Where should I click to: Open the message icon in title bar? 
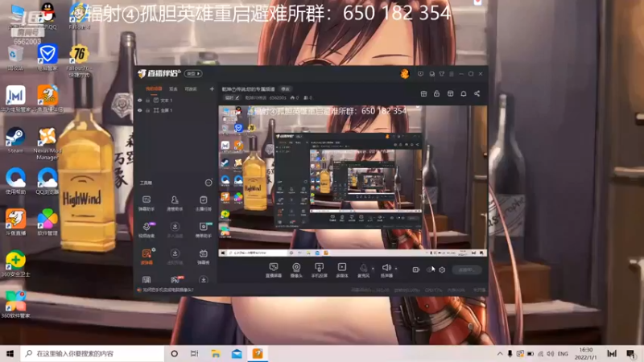point(420,74)
